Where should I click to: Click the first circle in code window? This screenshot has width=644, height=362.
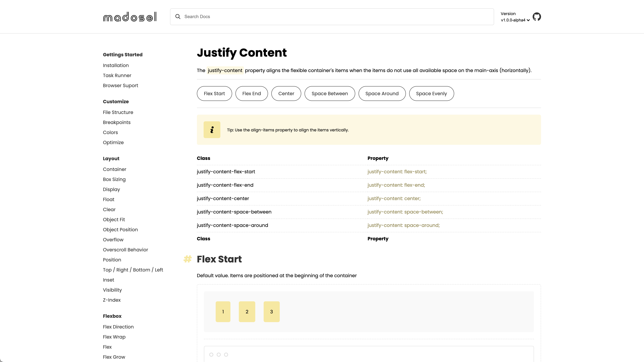pyautogui.click(x=211, y=354)
